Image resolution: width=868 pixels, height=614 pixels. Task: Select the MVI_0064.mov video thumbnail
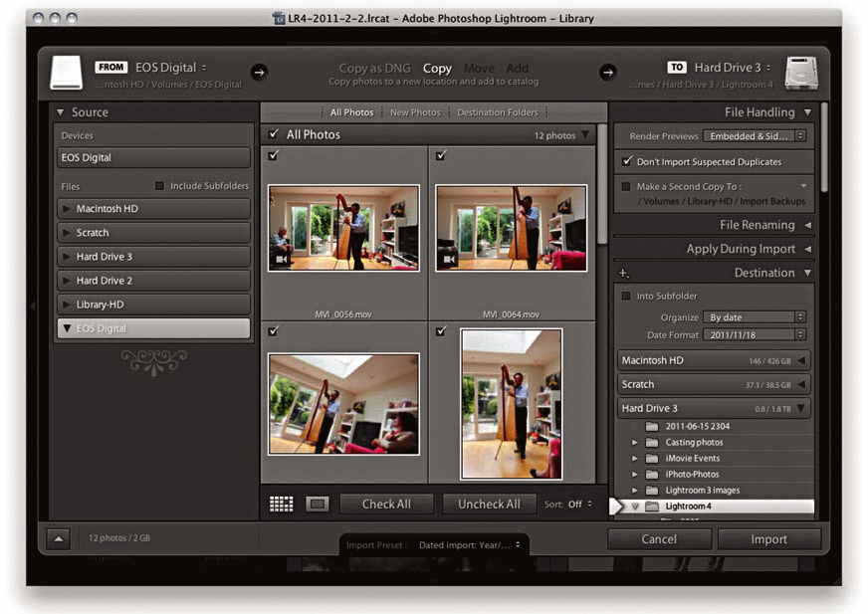tap(511, 228)
